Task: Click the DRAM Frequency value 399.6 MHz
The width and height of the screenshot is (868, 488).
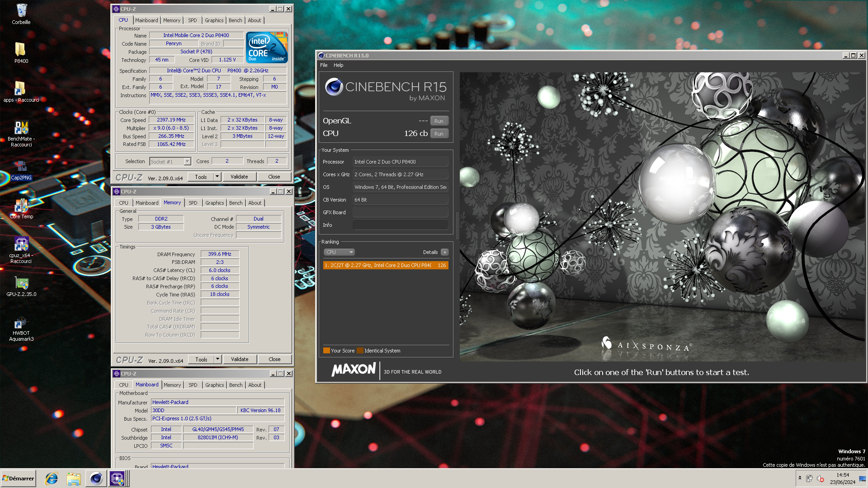Action: pyautogui.click(x=220, y=254)
